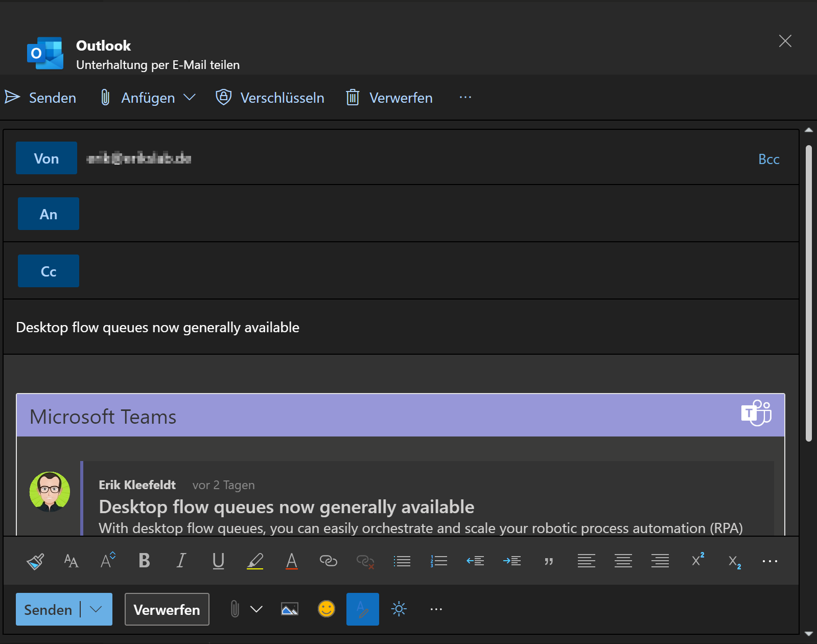The image size is (817, 644).
Task: Toggle bold formatting
Action: pos(144,561)
